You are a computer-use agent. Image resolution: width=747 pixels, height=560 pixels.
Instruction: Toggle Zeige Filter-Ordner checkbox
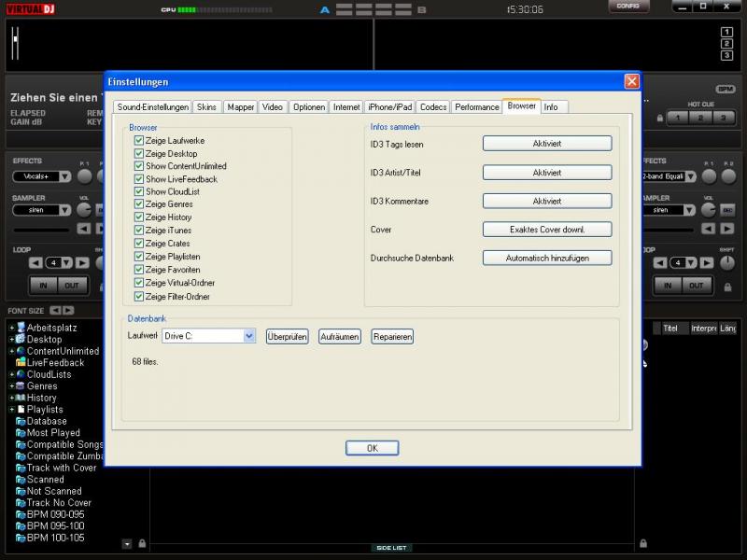(138, 296)
